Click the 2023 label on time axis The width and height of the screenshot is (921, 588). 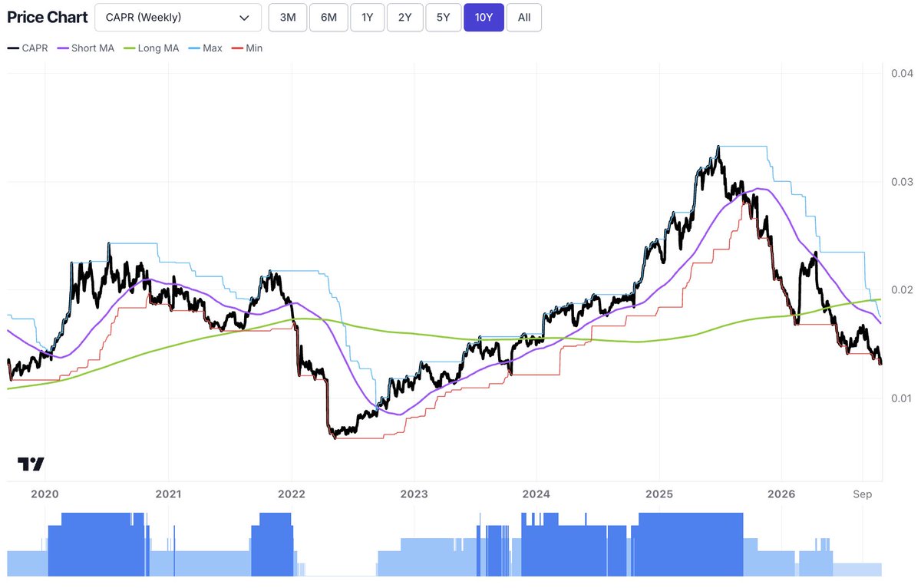pyautogui.click(x=414, y=494)
